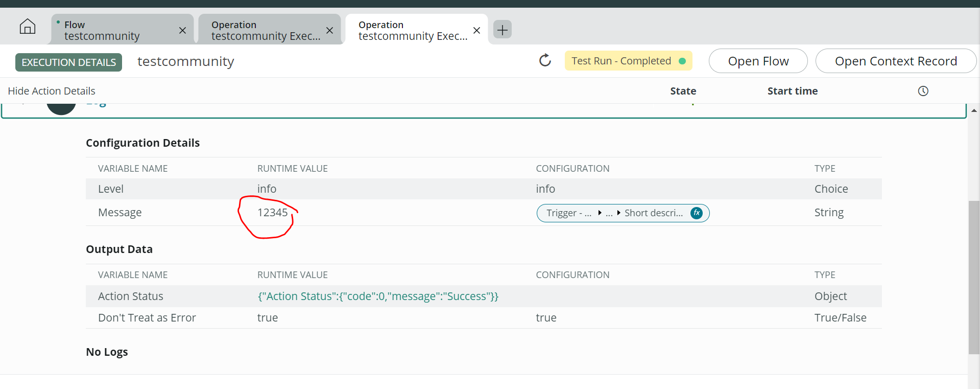Click the vertical scrollbar thumb
The width and height of the screenshot is (980, 389).
(x=974, y=278)
